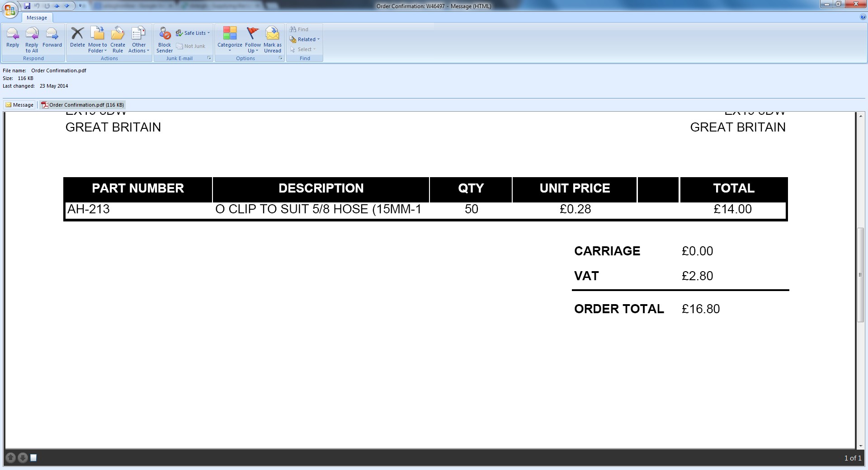Viewport: 868px width, 470px height.
Task: Click the carriage amount £0.00
Action: (x=698, y=251)
